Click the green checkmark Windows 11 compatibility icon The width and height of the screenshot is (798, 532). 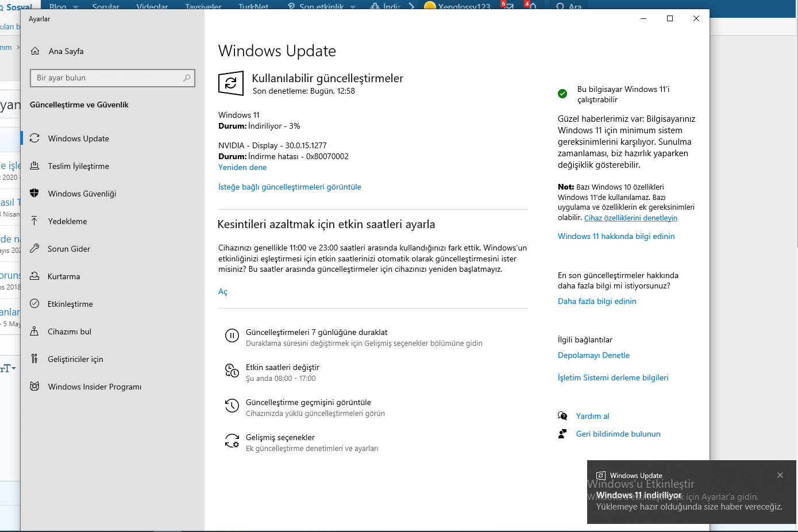562,94
